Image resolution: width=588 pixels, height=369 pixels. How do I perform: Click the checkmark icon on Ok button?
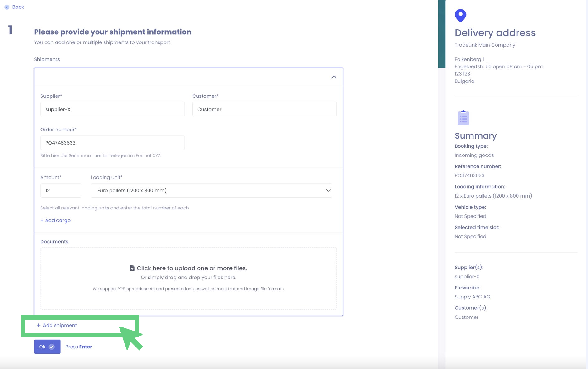[x=52, y=347]
